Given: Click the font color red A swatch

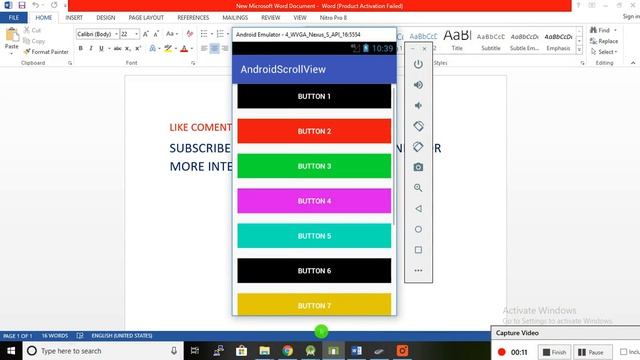Looking at the screenshot, I should (184, 49).
